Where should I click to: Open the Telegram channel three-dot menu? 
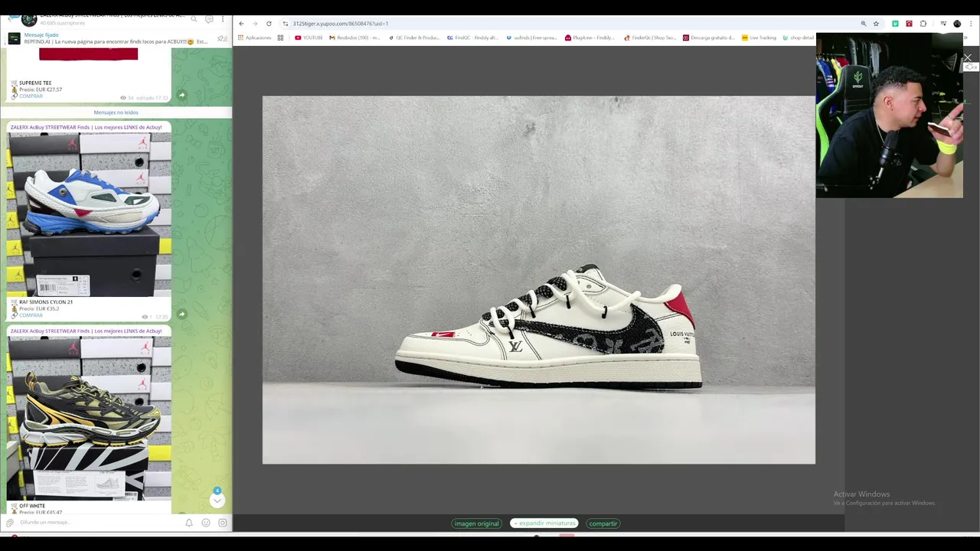223,19
